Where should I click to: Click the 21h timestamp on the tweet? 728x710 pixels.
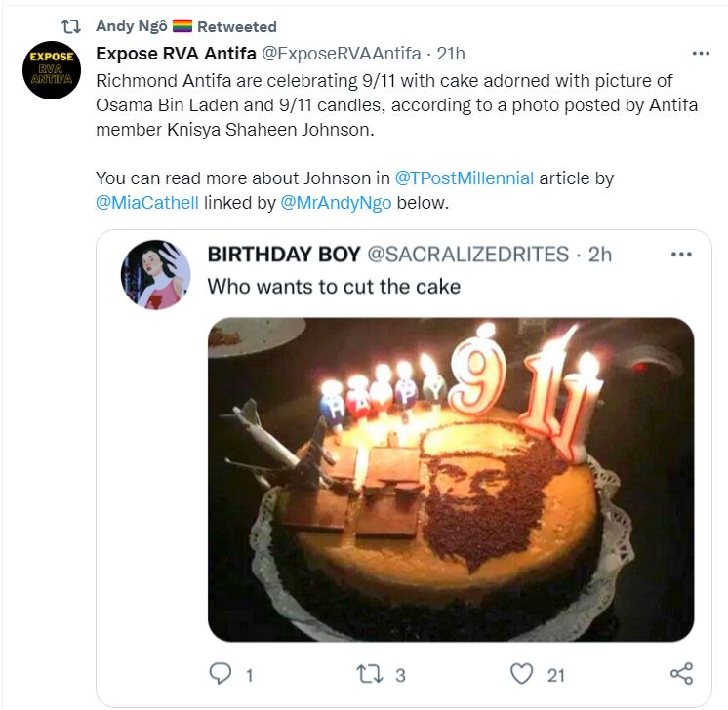450,53
